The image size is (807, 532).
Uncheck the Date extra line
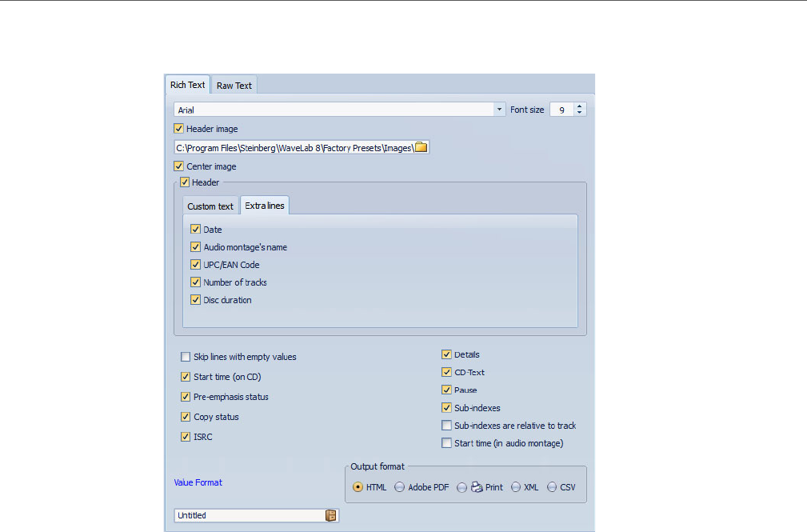[x=196, y=229]
